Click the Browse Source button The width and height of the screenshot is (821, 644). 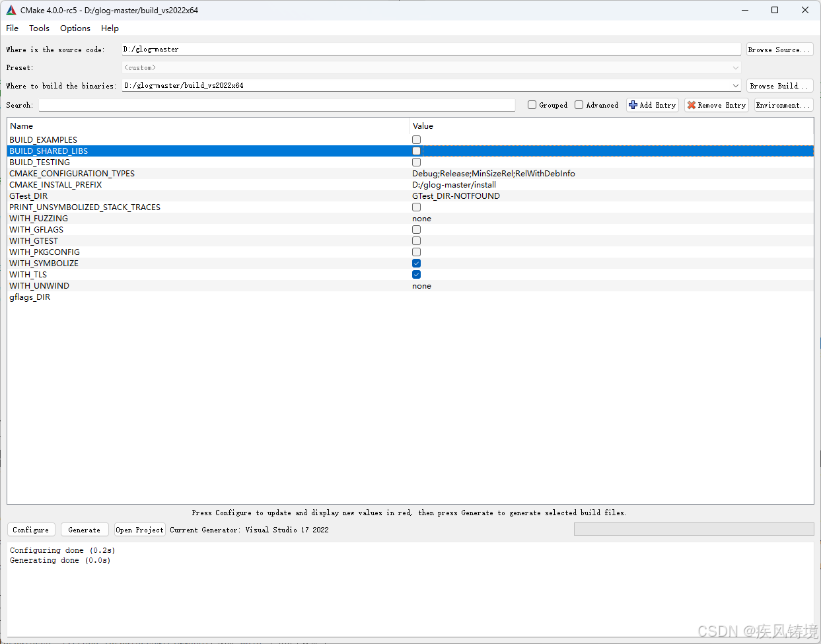pos(779,50)
